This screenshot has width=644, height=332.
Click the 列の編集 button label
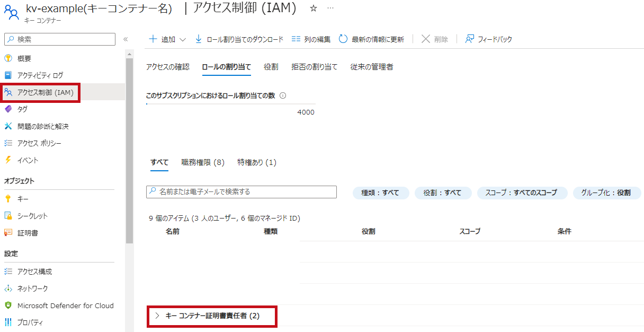click(x=317, y=39)
